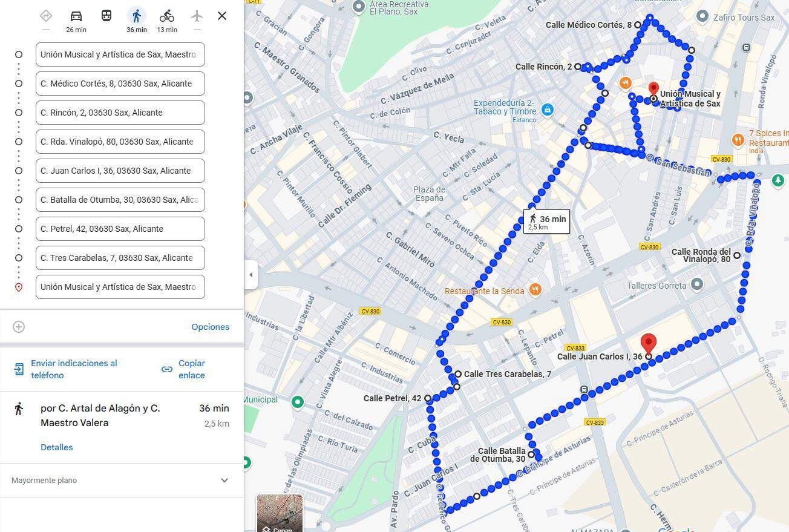
Task: Select driving travel mode icon
Action: (x=76, y=16)
